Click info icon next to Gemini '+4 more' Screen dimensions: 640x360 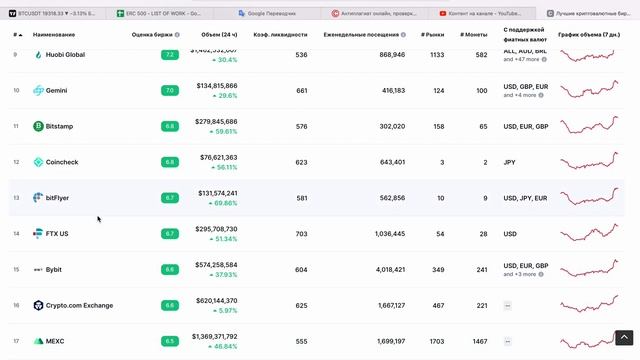[x=541, y=95]
